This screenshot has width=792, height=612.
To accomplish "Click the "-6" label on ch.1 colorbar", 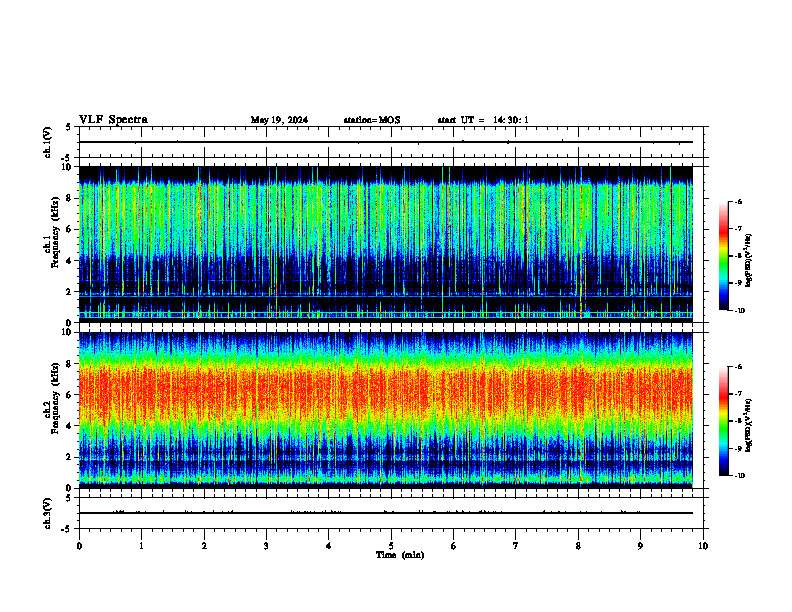I will point(738,201).
